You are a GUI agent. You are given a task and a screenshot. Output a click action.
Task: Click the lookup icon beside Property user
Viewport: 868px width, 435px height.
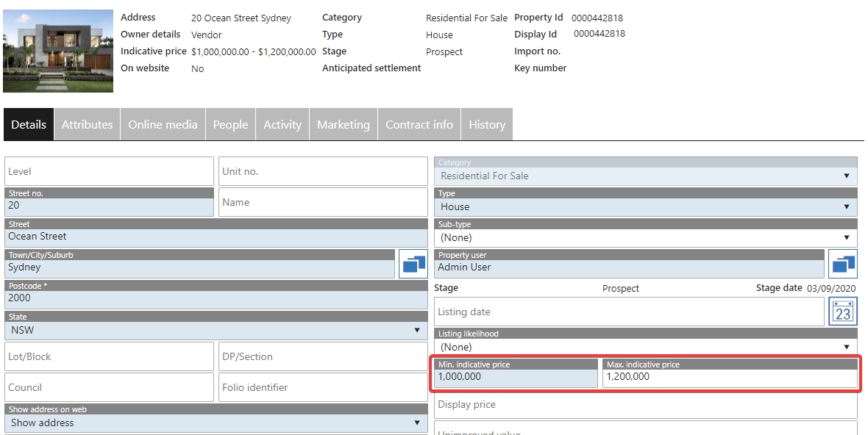(x=843, y=264)
